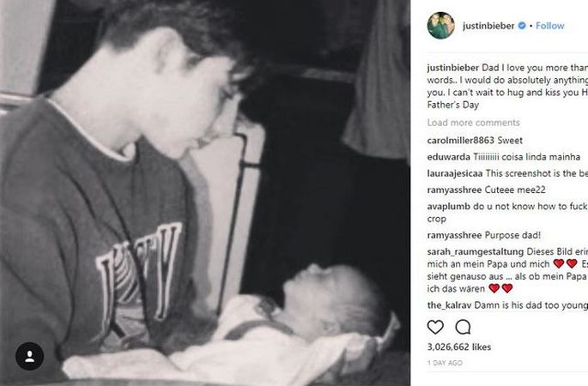Open justinbieber username in header
The width and height of the screenshot is (588, 386).
pos(488,26)
